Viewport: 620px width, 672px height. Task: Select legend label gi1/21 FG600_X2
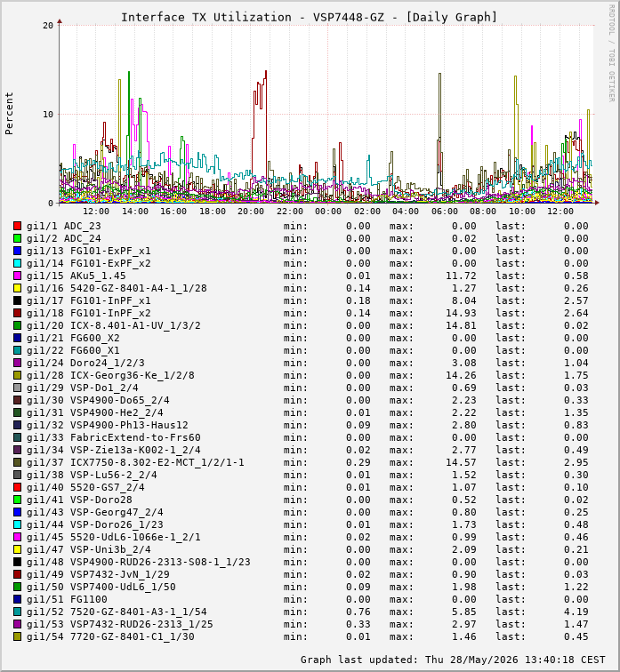tap(73, 338)
